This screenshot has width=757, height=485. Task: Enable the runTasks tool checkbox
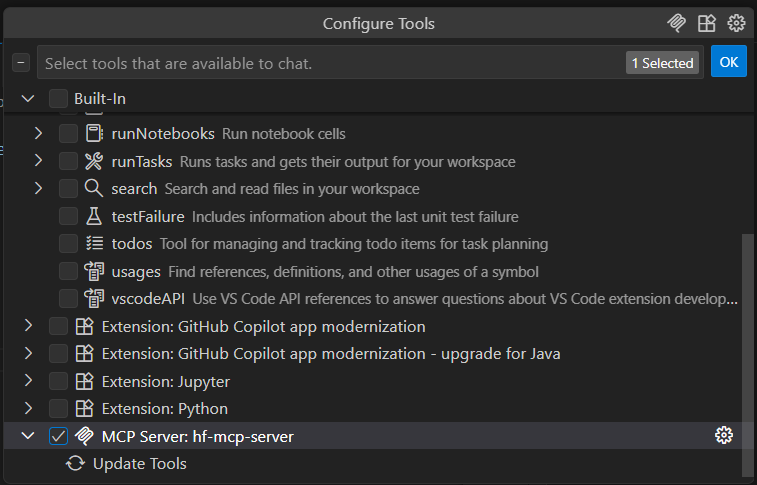[x=68, y=161]
